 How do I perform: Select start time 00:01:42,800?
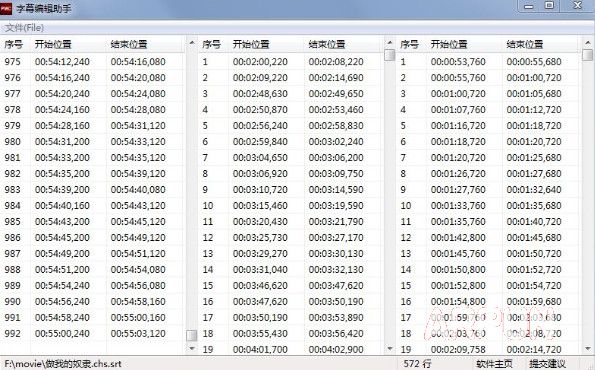coord(458,237)
